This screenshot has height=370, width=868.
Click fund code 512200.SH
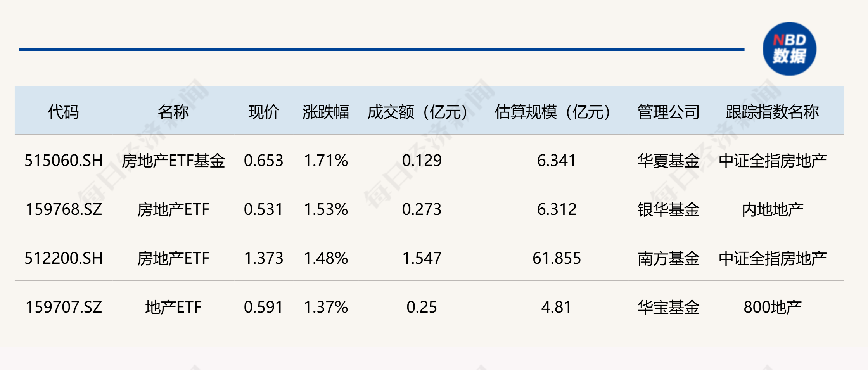click(x=64, y=258)
